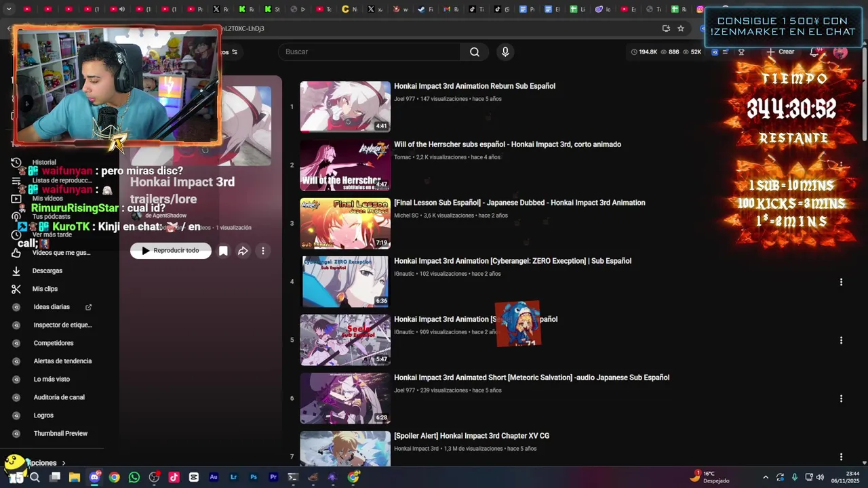This screenshot has width=868, height=488.
Task: Click the YouTube search magnifier button
Action: 475,52
